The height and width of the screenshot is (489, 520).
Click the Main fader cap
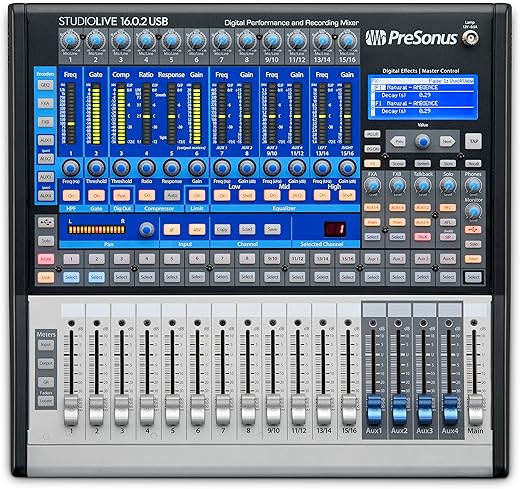click(475, 409)
